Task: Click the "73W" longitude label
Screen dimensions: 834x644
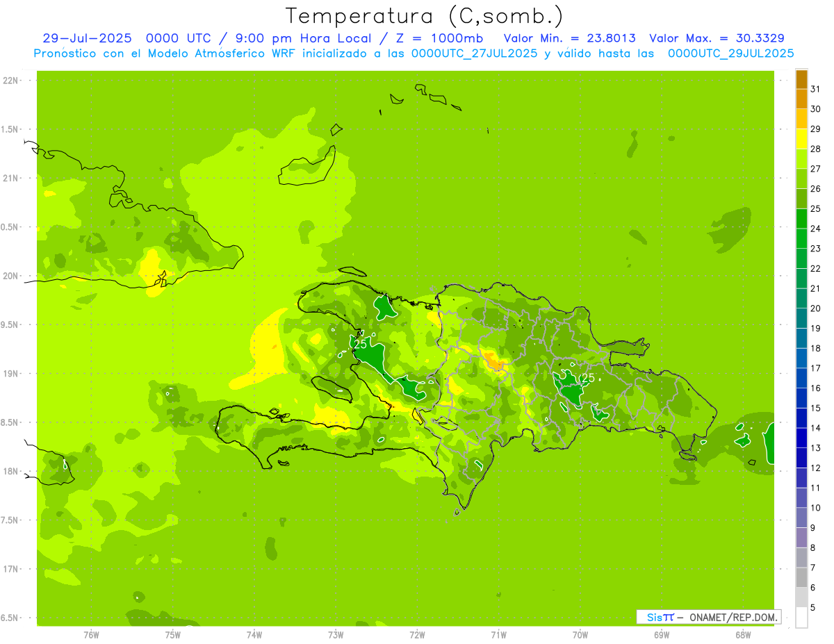Action: coord(336,634)
